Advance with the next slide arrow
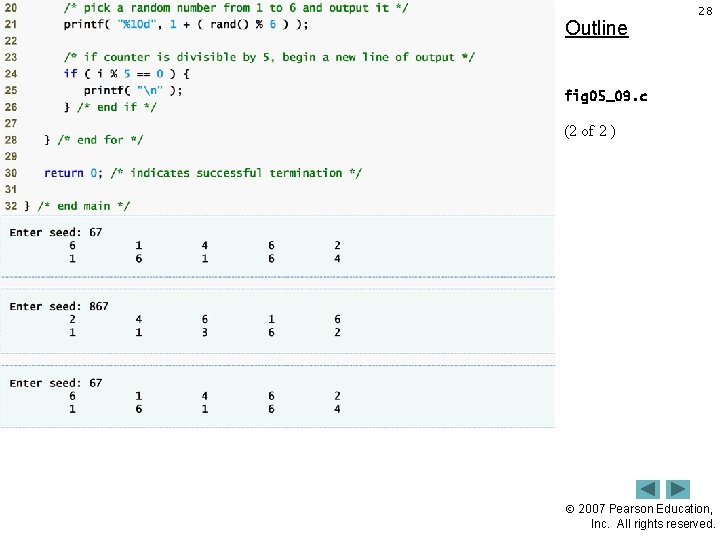The height and width of the screenshot is (540, 720). pos(678,489)
